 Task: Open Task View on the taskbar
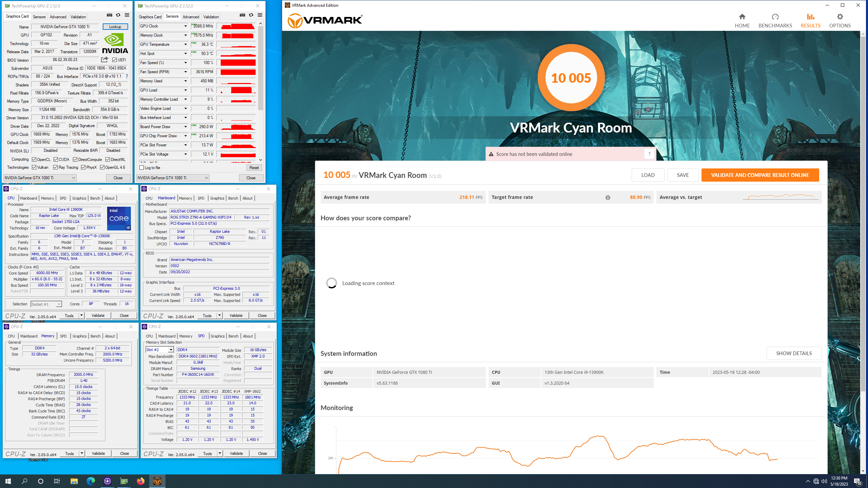[x=57, y=481]
